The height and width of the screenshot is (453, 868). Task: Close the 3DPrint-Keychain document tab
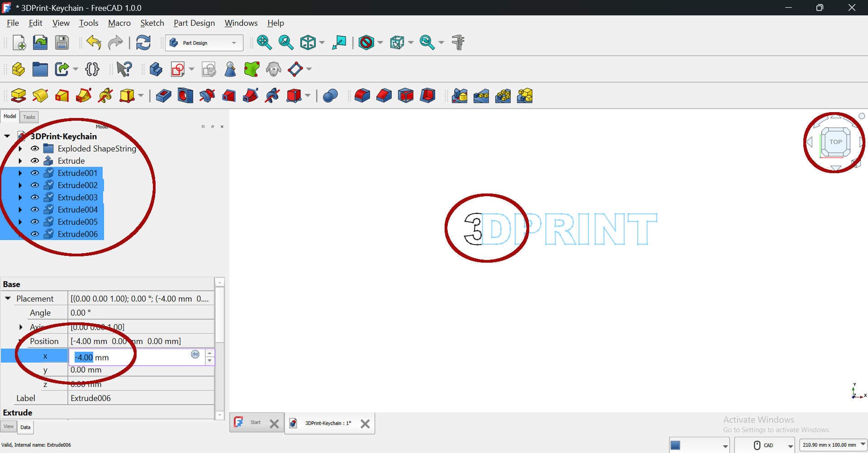pos(365,424)
